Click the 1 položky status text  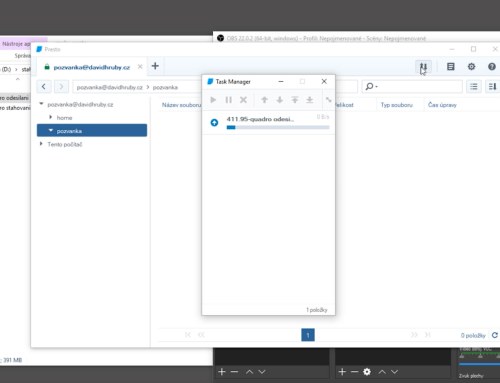point(317,310)
